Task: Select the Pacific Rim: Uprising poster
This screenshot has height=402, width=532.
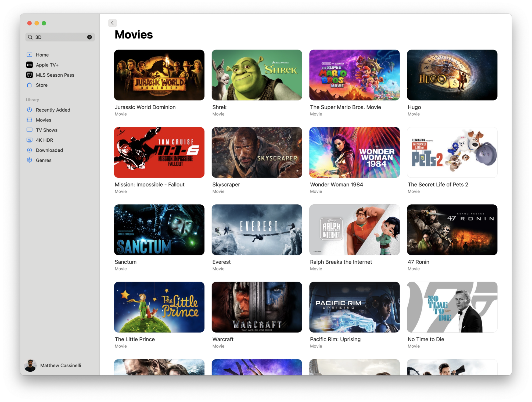Action: click(x=354, y=307)
